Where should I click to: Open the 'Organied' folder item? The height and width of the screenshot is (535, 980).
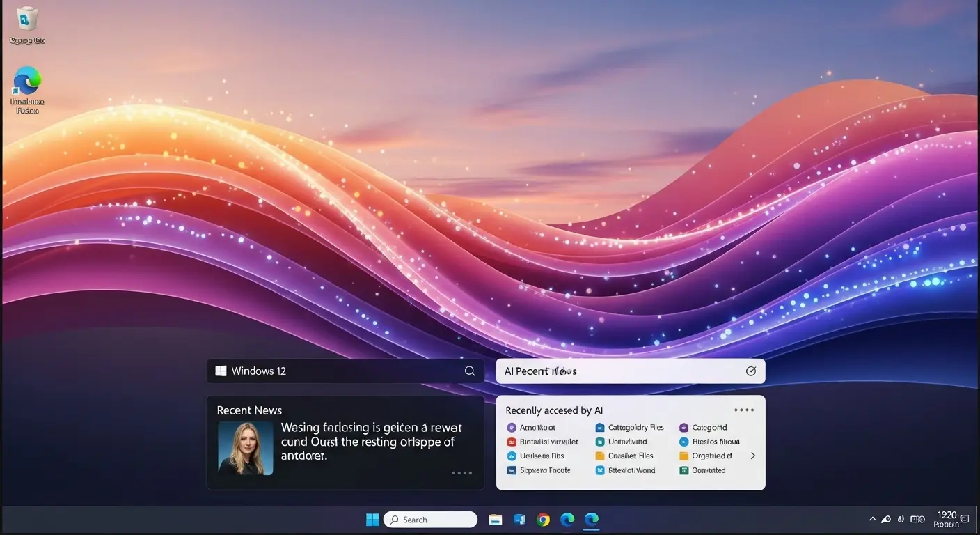pyautogui.click(x=706, y=456)
